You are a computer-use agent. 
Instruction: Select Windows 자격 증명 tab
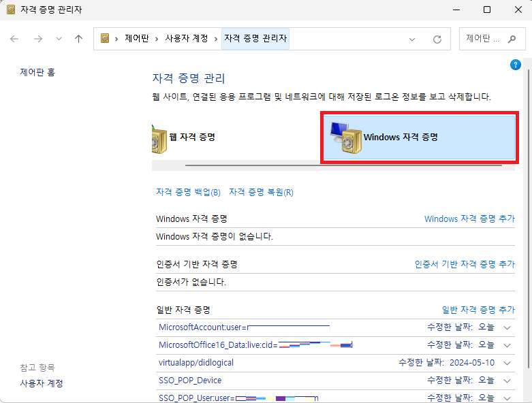pyautogui.click(x=419, y=138)
